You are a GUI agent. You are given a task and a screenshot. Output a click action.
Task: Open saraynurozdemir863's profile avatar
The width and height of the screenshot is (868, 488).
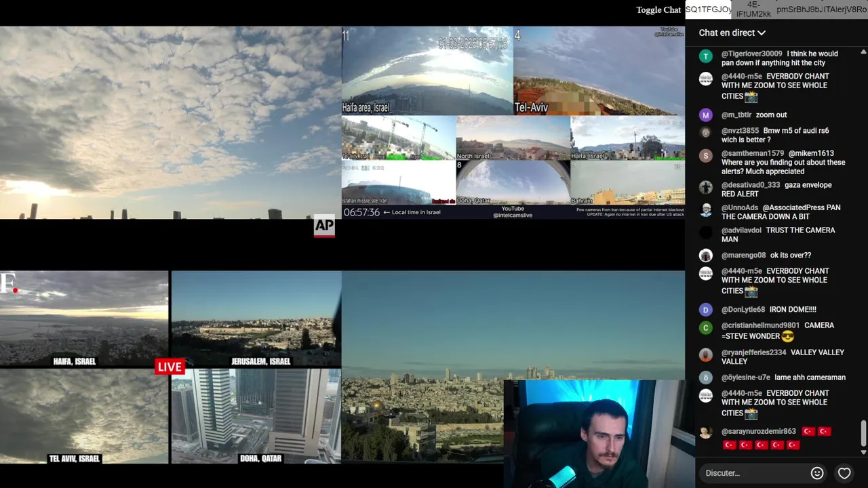point(706,432)
